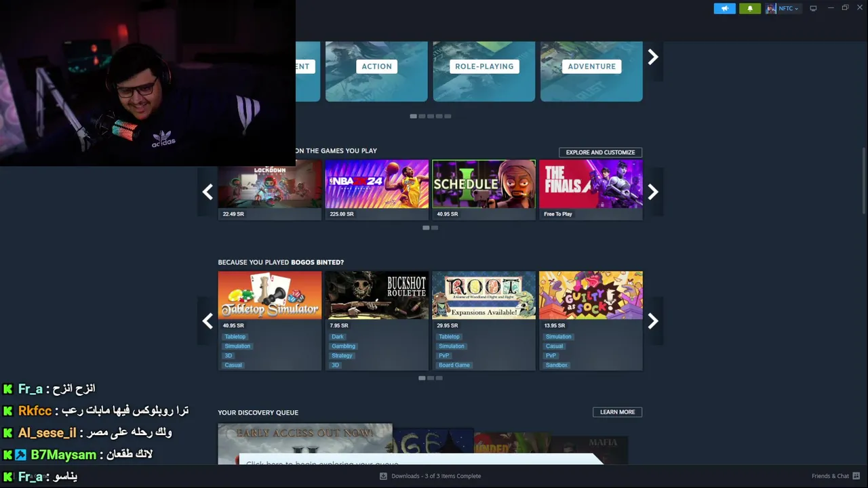Open the discovery queue Early Access image
The image size is (868, 488).
pyautogui.click(x=305, y=444)
